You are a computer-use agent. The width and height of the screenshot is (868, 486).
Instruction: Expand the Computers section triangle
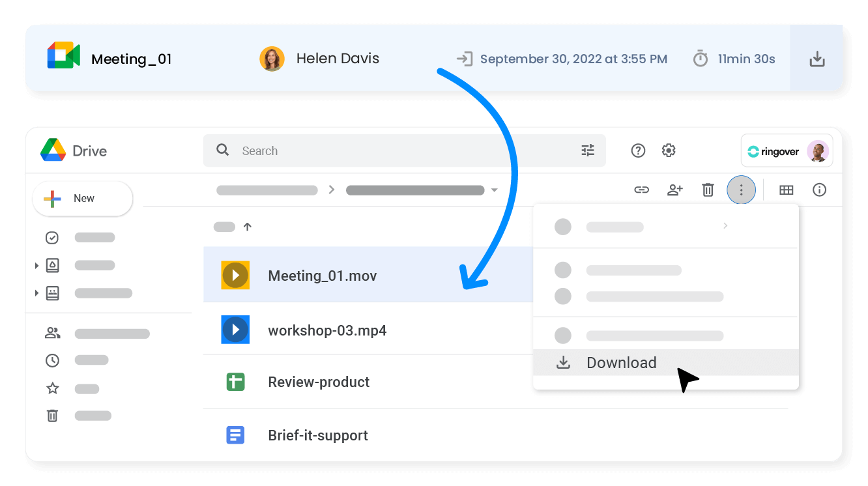(x=37, y=293)
